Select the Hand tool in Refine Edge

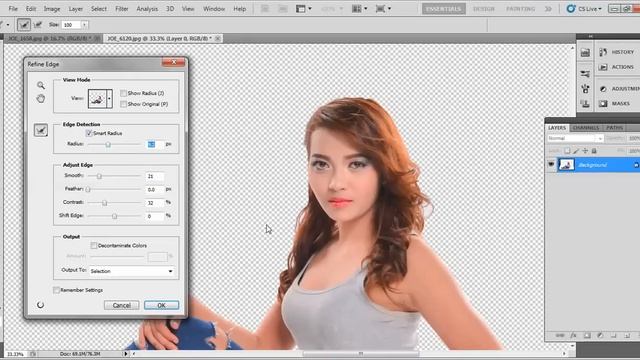(x=41, y=98)
